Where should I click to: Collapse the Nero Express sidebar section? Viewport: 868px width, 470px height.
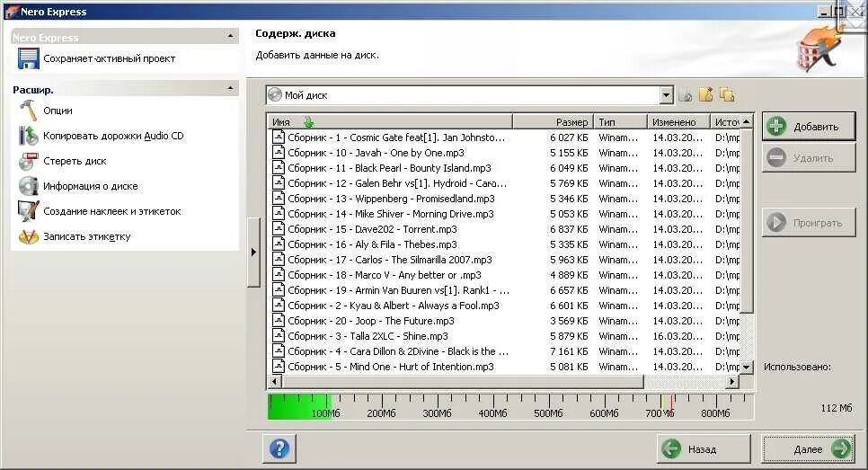pyautogui.click(x=230, y=36)
